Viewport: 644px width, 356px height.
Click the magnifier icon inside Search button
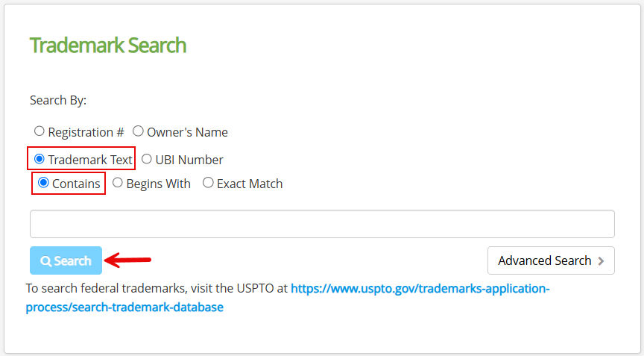tap(45, 261)
